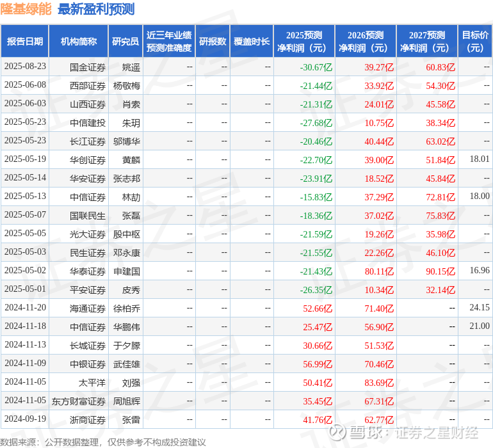This screenshot has height=448, width=493.
Task: Select the 2027预测净利润 column header
Action: coord(427,41)
